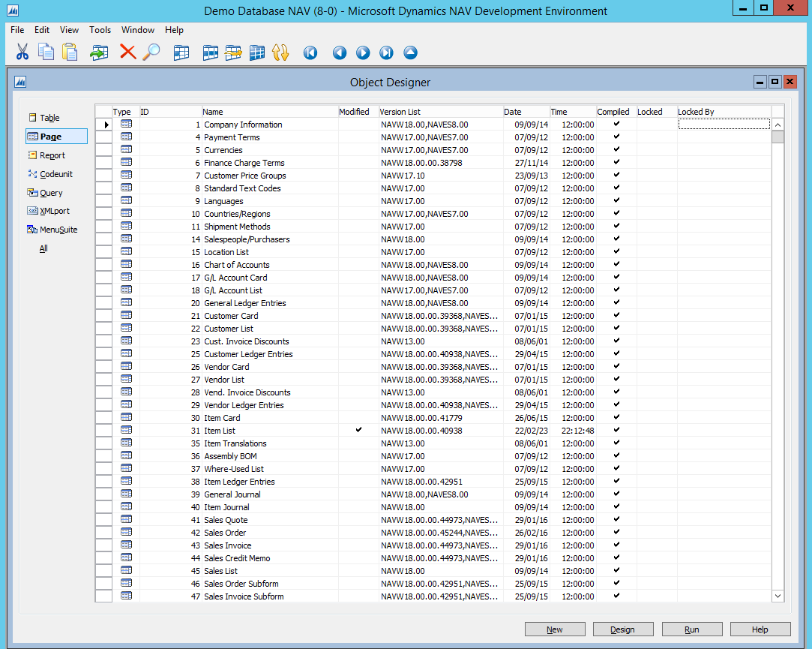Toggle Compiled checkmark for General Journal
812x649 pixels.
coord(616,494)
